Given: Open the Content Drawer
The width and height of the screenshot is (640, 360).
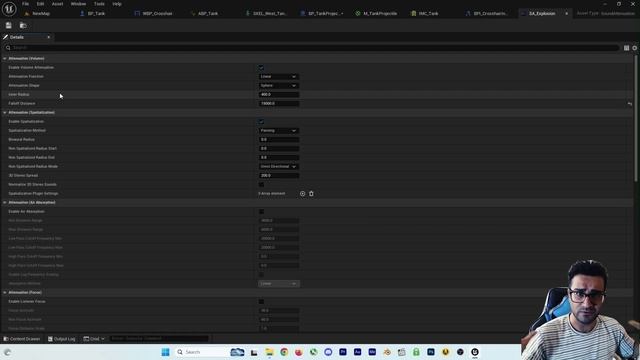Looking at the screenshot, I should coord(22,339).
